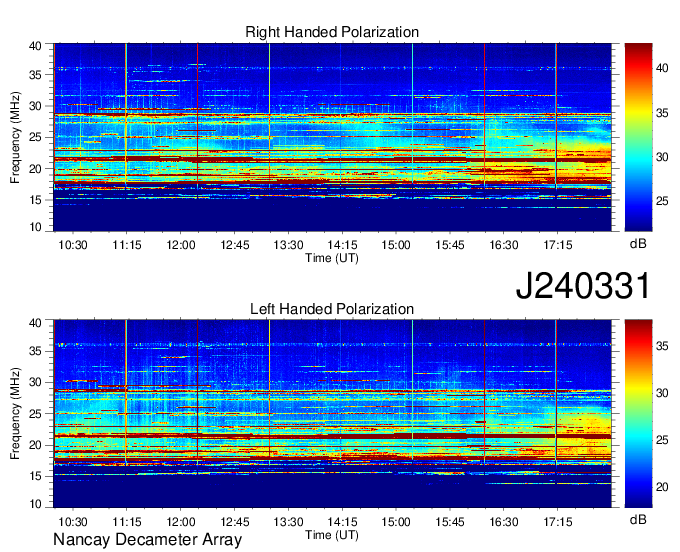Click the 12:00 time tick of the Right Handed plot
Screen dimensions: 680x552
(181, 245)
